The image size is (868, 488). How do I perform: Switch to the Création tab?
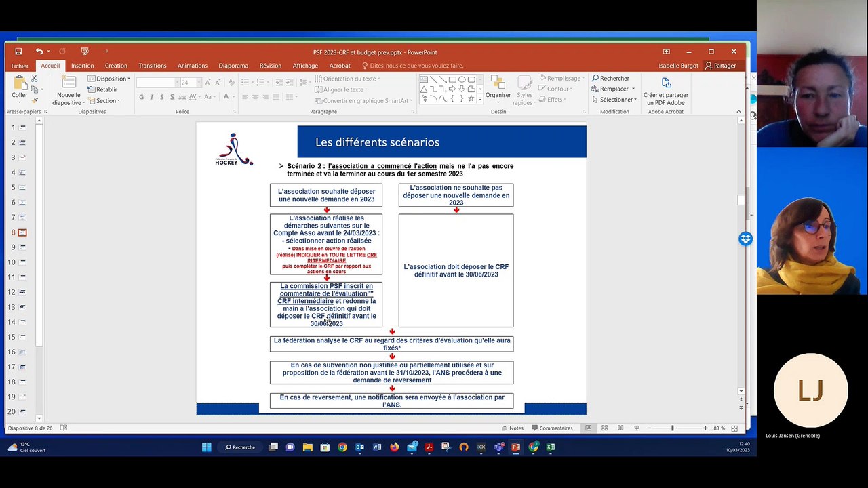116,66
